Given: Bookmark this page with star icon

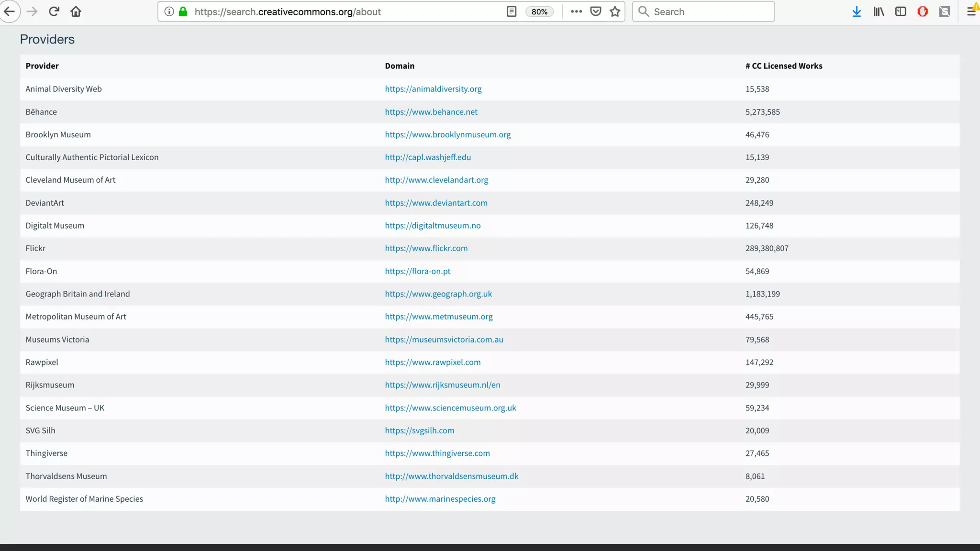Looking at the screenshot, I should coord(615,11).
